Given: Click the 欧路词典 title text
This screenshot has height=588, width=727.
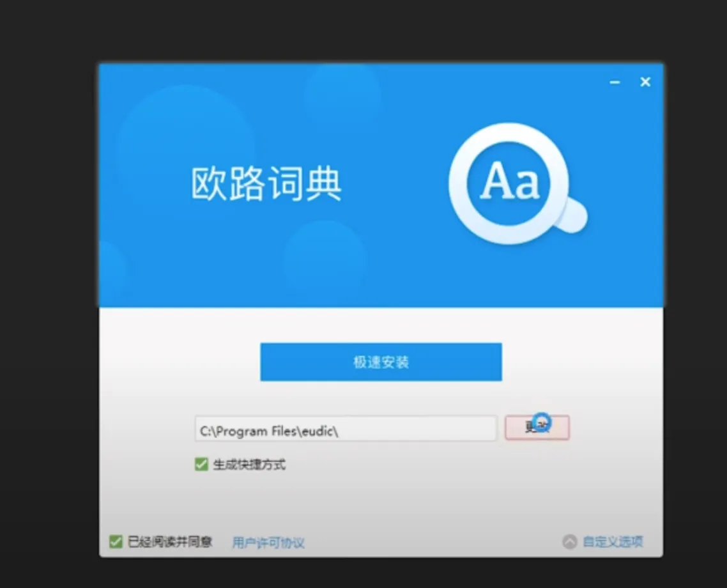Looking at the screenshot, I should tap(266, 185).
